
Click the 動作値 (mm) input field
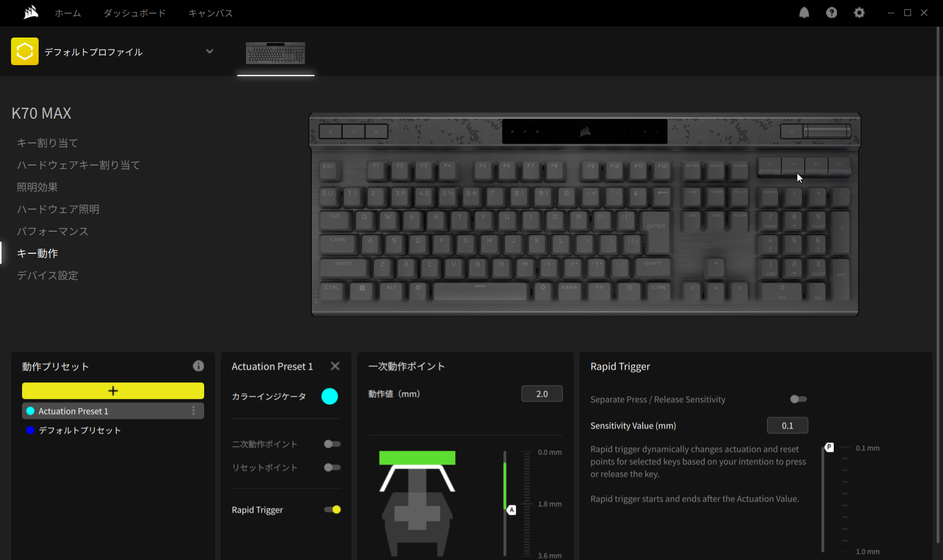pyautogui.click(x=542, y=394)
